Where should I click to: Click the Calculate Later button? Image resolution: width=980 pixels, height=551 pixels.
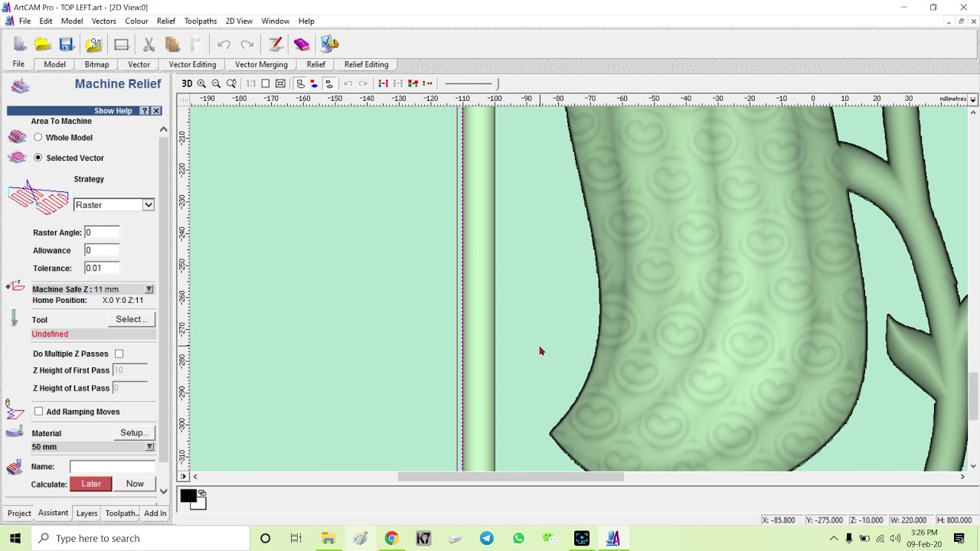point(91,484)
